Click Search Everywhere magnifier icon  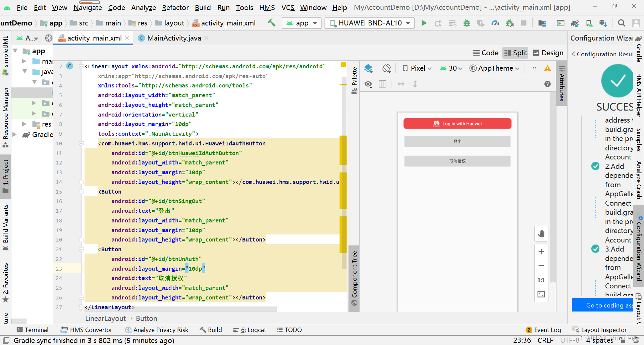click(622, 23)
